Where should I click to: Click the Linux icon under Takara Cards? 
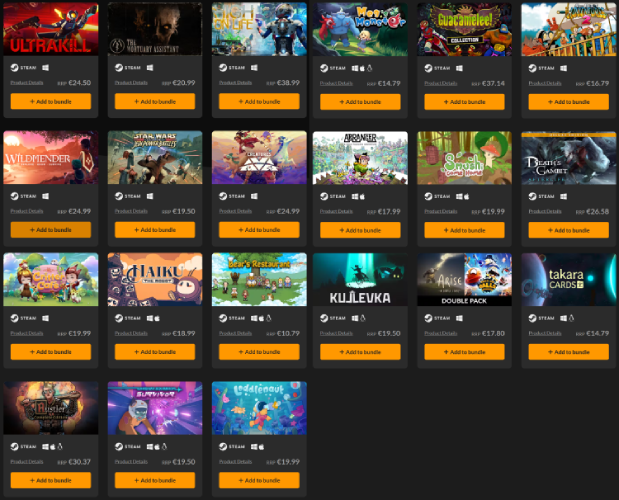571,318
